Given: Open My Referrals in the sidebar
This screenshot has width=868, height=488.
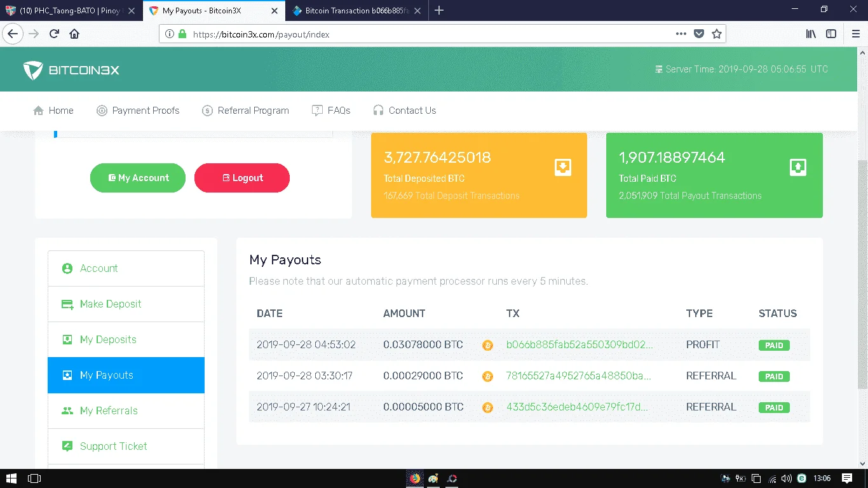Looking at the screenshot, I should (126, 410).
